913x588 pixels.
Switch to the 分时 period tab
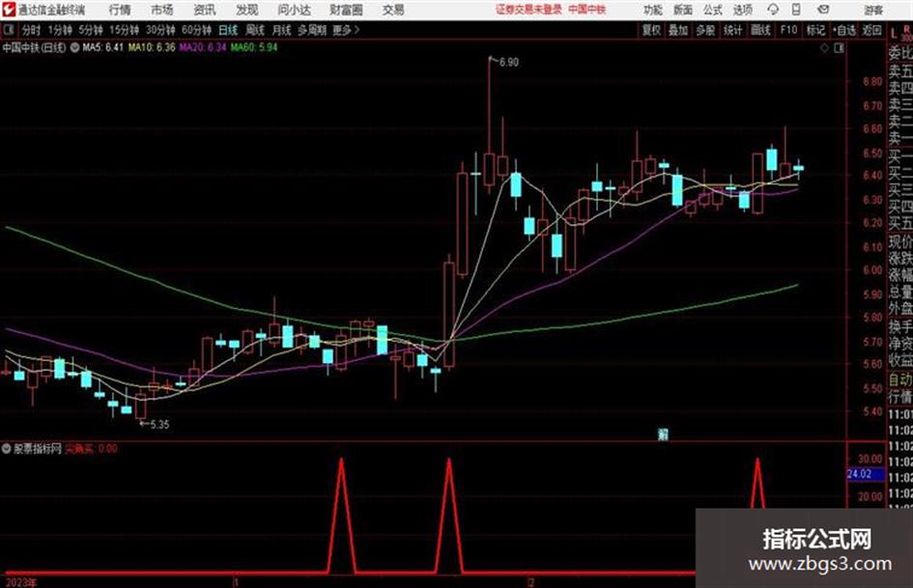click(32, 30)
